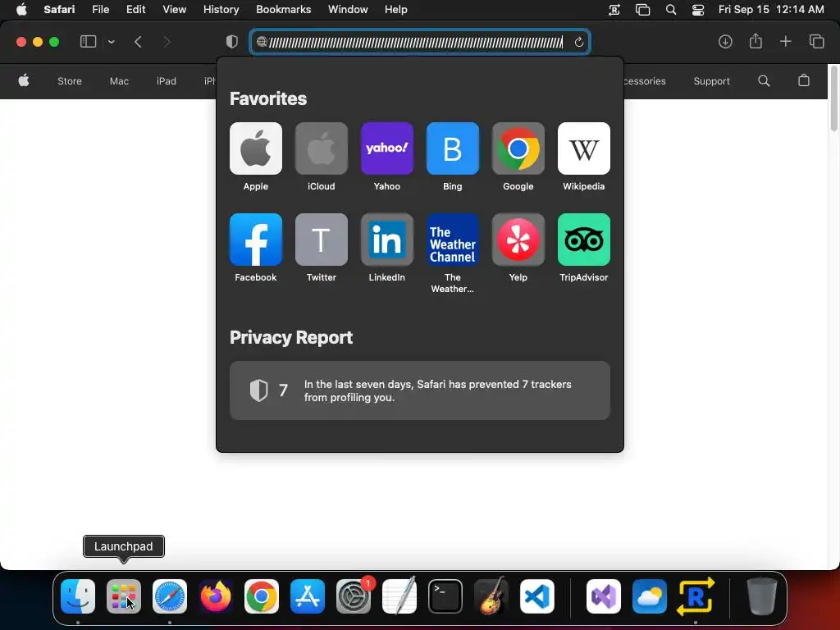The width and height of the screenshot is (840, 630).
Task: Open the cloud weather app in Dock
Action: pos(650,596)
